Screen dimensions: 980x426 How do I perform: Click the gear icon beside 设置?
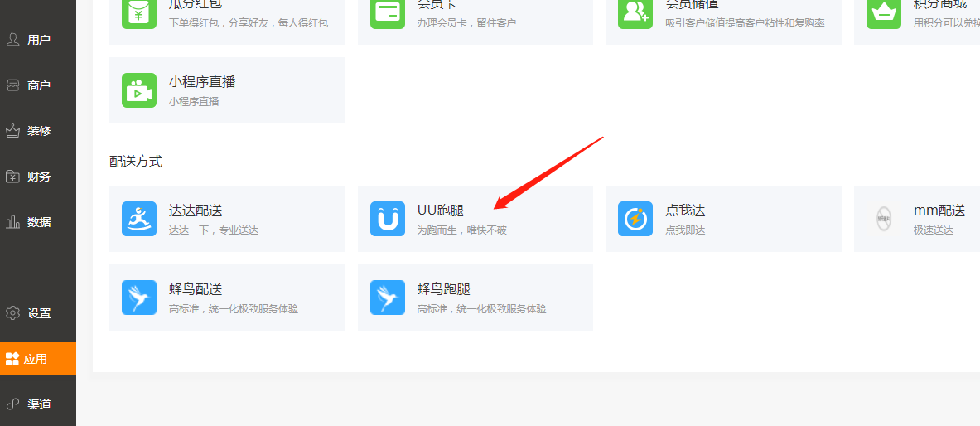[x=12, y=312]
